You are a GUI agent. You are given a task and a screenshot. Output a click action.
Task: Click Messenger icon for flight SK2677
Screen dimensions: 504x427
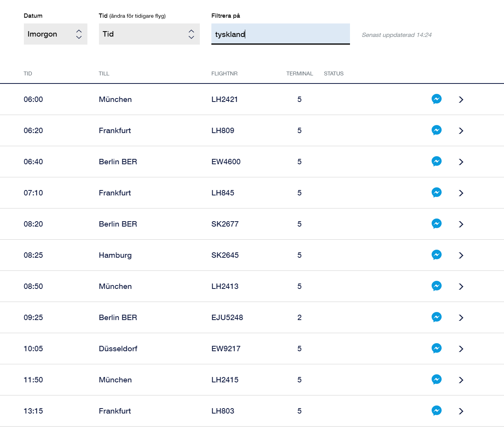pos(436,224)
